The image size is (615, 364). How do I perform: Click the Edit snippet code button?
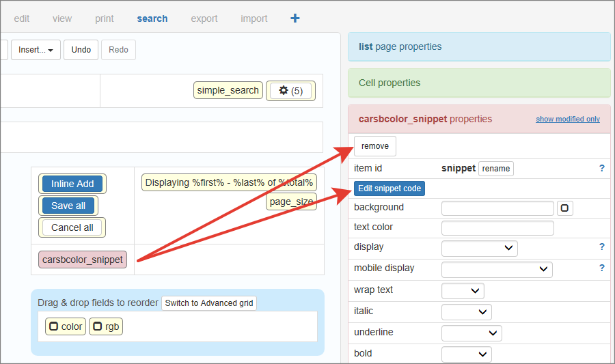click(389, 188)
